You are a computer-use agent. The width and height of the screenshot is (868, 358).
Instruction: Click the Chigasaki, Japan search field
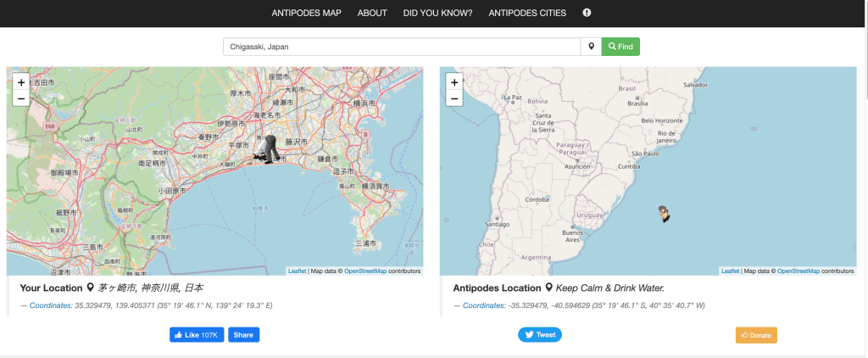tap(401, 47)
